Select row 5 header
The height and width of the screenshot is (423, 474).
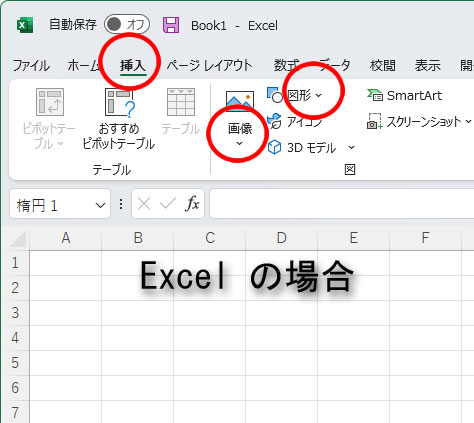point(15,363)
